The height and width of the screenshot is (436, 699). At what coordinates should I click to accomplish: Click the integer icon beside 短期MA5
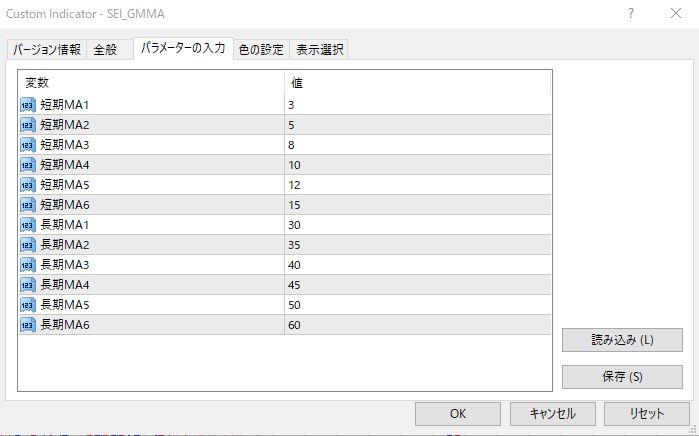pos(28,185)
